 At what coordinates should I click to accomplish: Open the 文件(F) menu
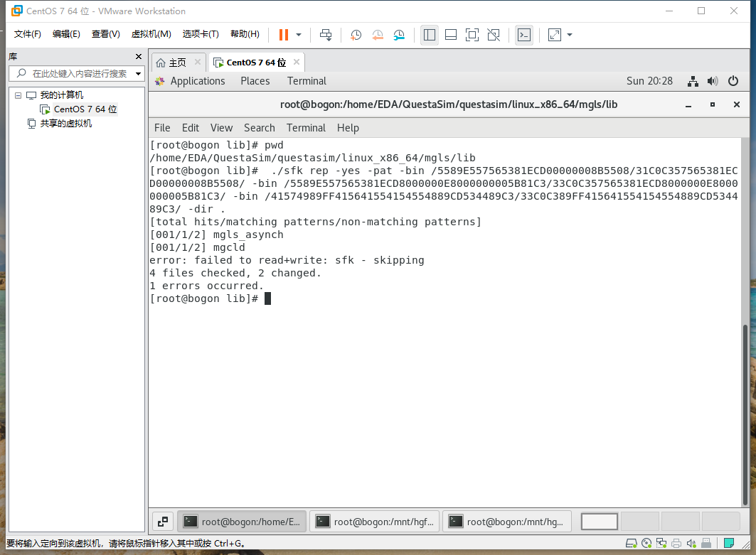(28, 34)
